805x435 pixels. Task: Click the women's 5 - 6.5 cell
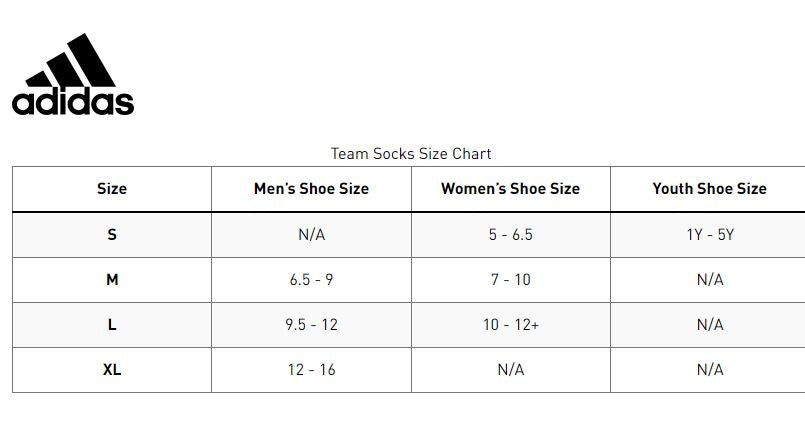click(x=510, y=234)
